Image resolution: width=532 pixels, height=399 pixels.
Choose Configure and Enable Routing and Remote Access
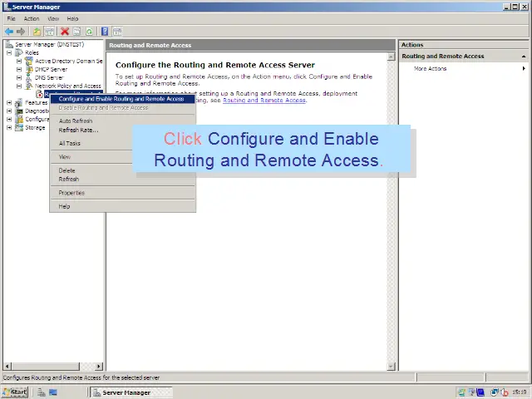[121, 99]
